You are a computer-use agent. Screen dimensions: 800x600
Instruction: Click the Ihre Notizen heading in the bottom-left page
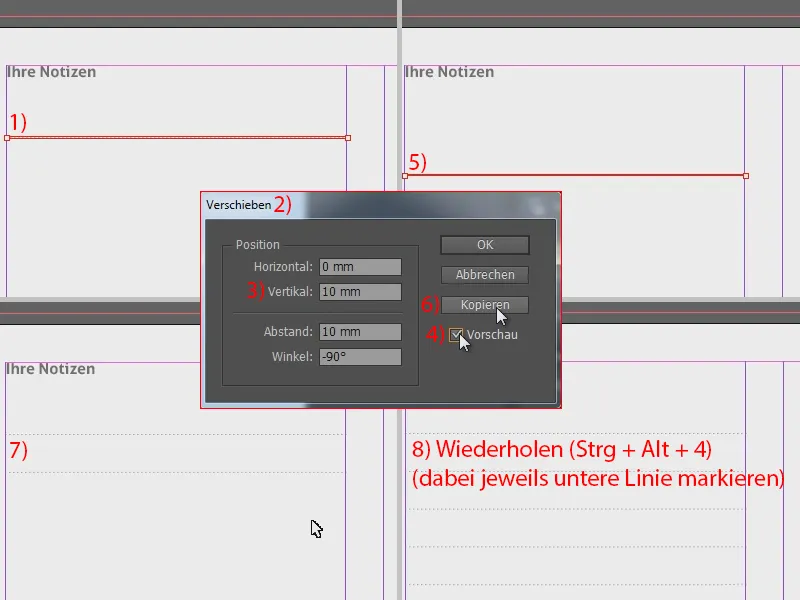(50, 369)
